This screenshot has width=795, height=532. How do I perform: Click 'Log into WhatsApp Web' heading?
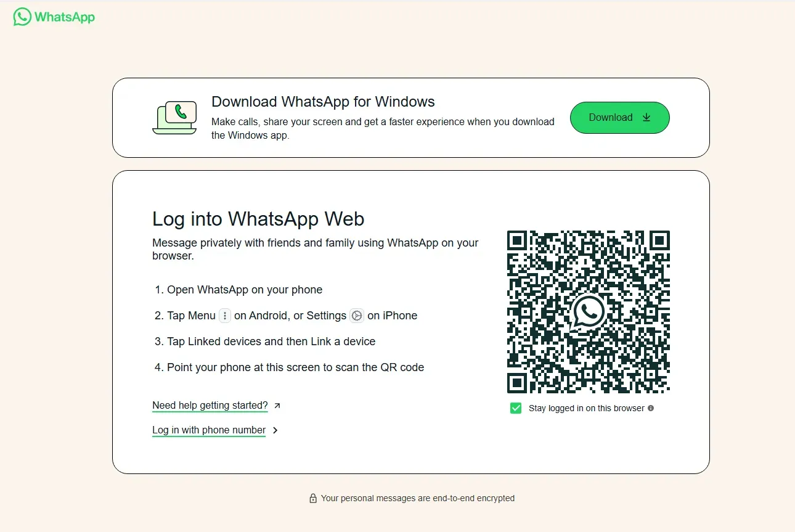[258, 219]
